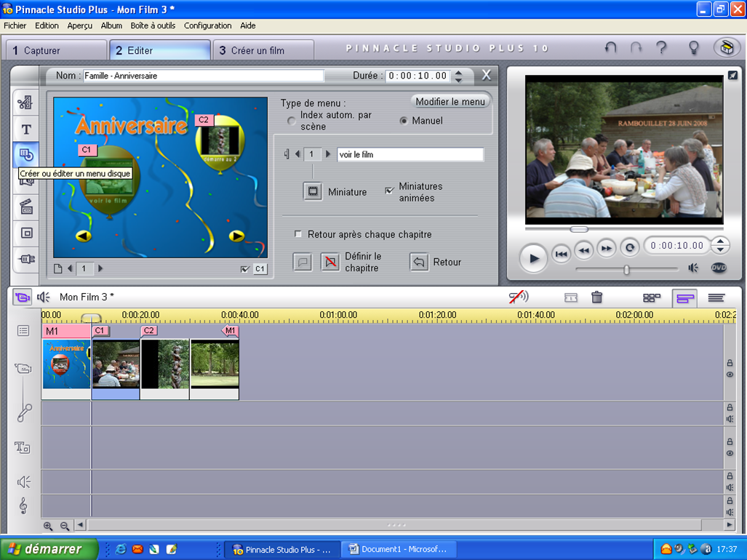
Task: Click the undo arrow icon
Action: point(610,48)
